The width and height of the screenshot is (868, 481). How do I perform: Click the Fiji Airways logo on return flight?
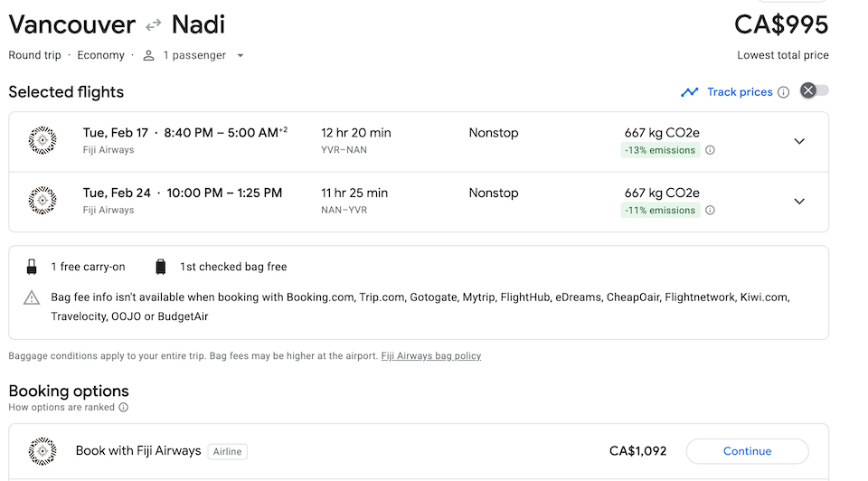(x=42, y=201)
